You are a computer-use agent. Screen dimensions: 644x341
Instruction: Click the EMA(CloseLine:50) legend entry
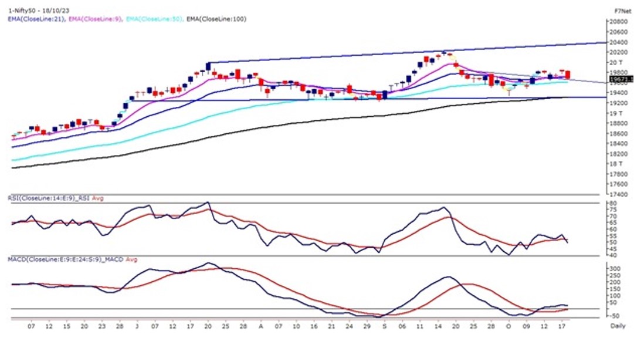[x=154, y=19]
